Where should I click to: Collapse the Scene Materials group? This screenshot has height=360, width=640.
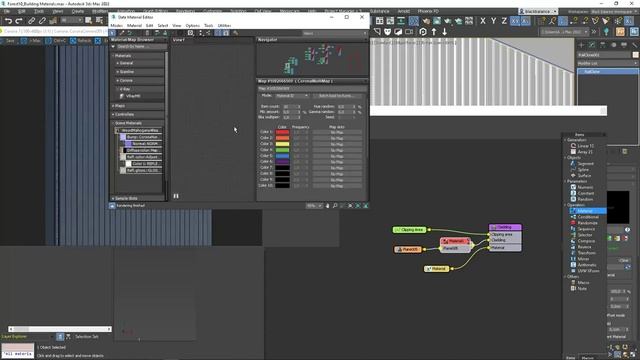113,123
